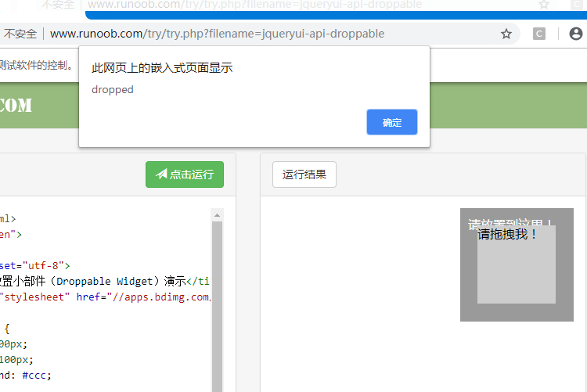587x392 pixels.
Task: Click the paper plane icon on run button
Action: [161, 174]
